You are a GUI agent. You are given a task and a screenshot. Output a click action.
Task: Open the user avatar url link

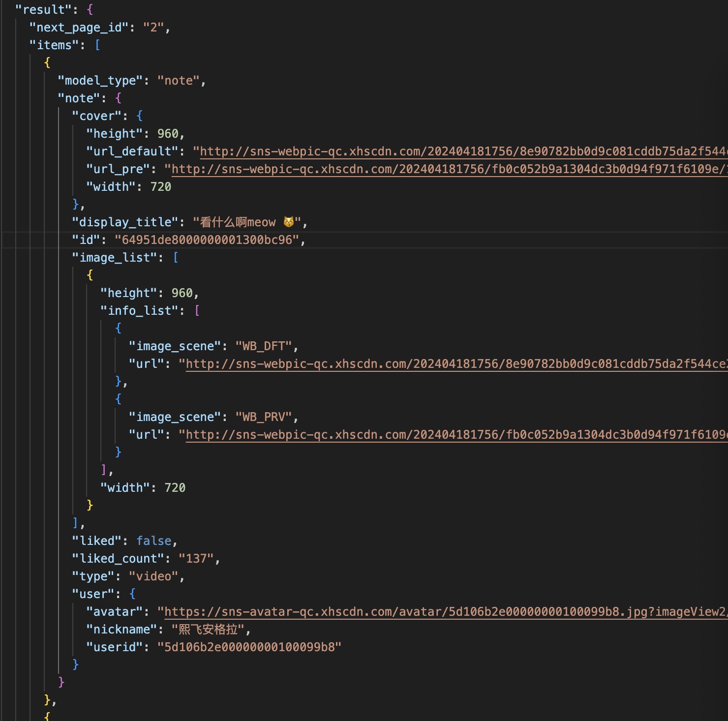(x=446, y=612)
